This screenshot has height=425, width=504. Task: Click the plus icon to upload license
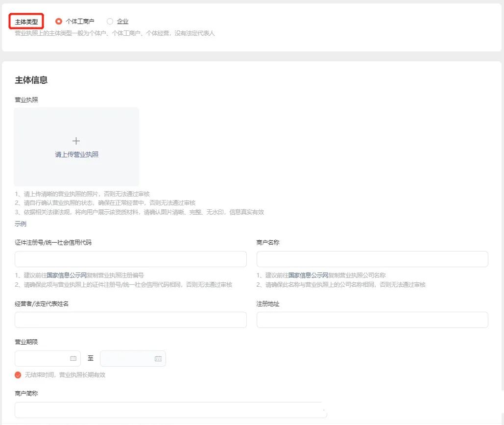(76, 141)
